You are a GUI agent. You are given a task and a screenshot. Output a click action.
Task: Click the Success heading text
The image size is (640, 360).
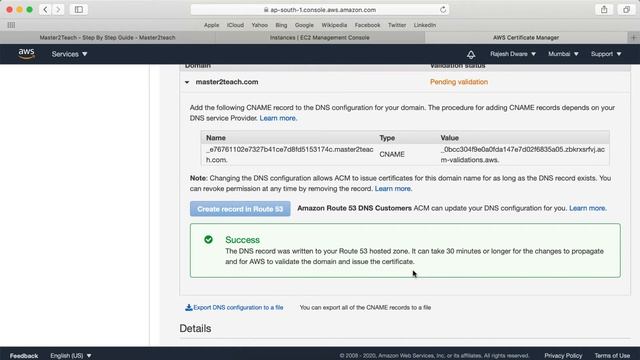pyautogui.click(x=242, y=240)
